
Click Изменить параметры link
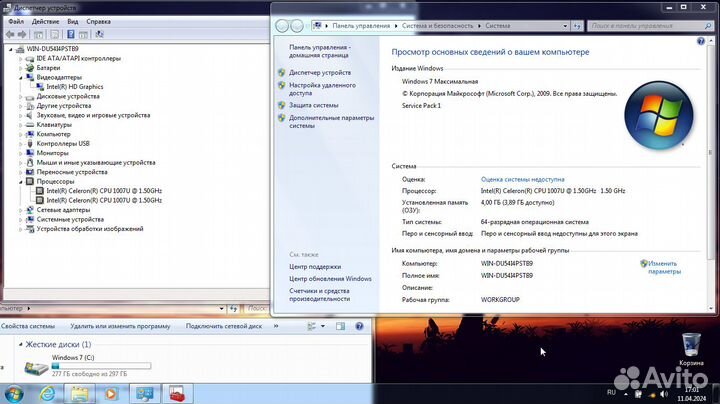coord(664,267)
